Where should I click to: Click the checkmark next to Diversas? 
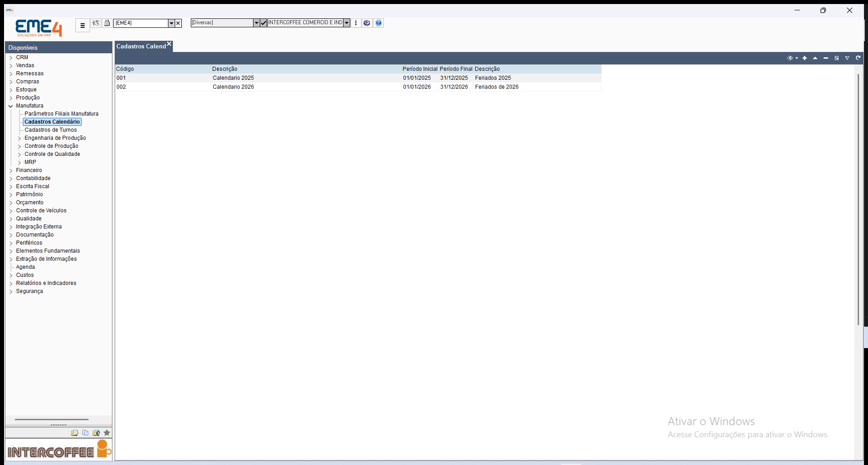pyautogui.click(x=263, y=23)
